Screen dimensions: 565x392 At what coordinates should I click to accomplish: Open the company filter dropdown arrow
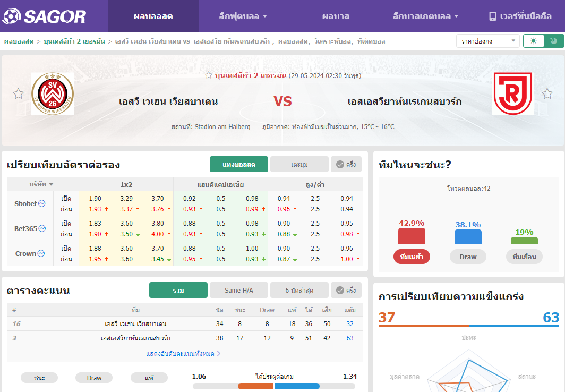point(51,184)
